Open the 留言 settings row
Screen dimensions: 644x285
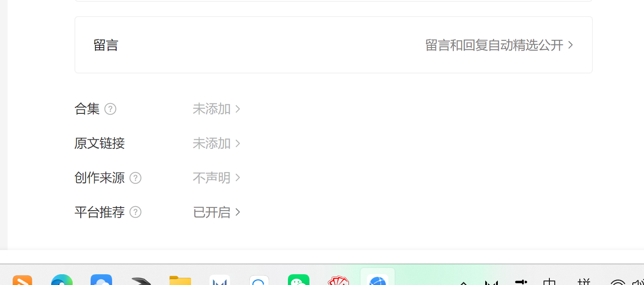(333, 45)
